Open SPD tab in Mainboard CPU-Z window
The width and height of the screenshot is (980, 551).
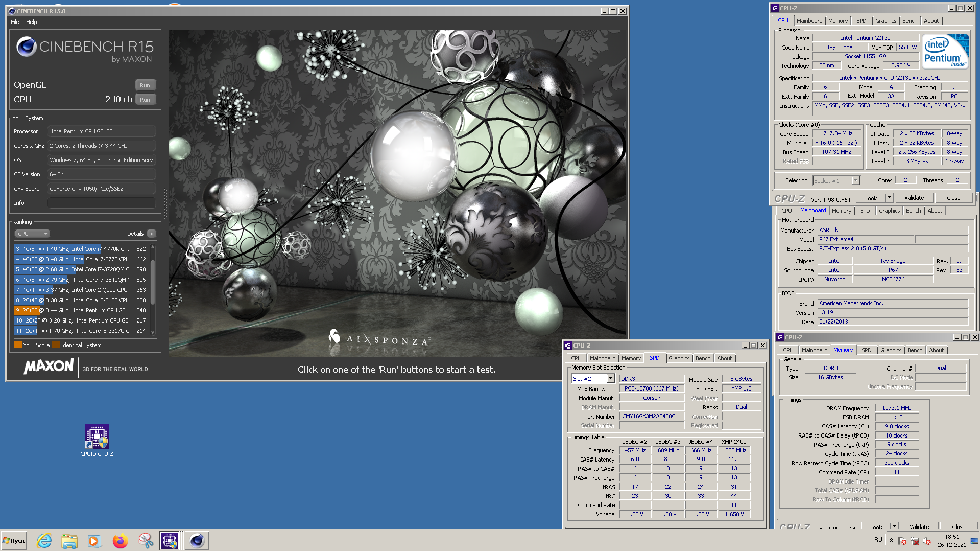point(865,211)
